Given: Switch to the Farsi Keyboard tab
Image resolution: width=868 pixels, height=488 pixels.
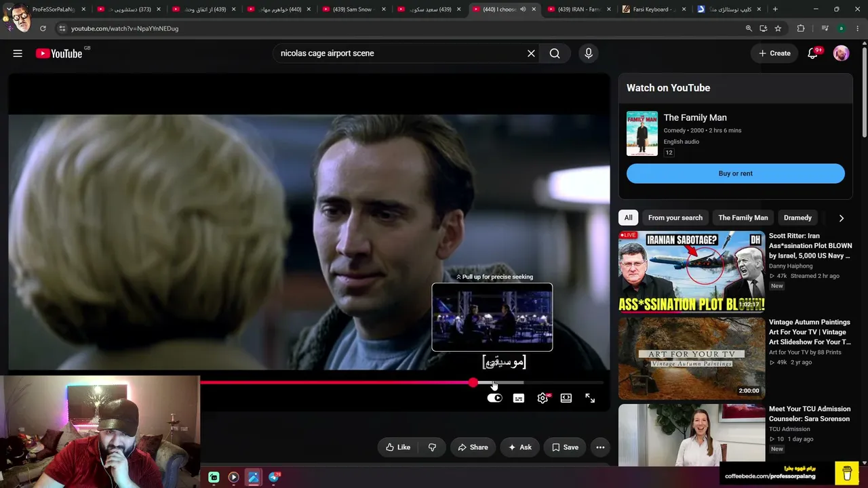Looking at the screenshot, I should (x=652, y=9).
